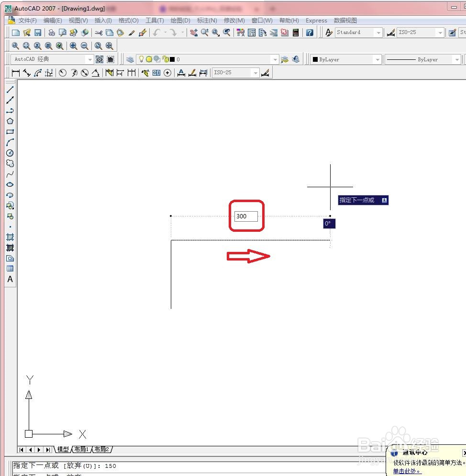Select the Hatch tool
The width and height of the screenshot is (466, 476).
(x=10, y=237)
